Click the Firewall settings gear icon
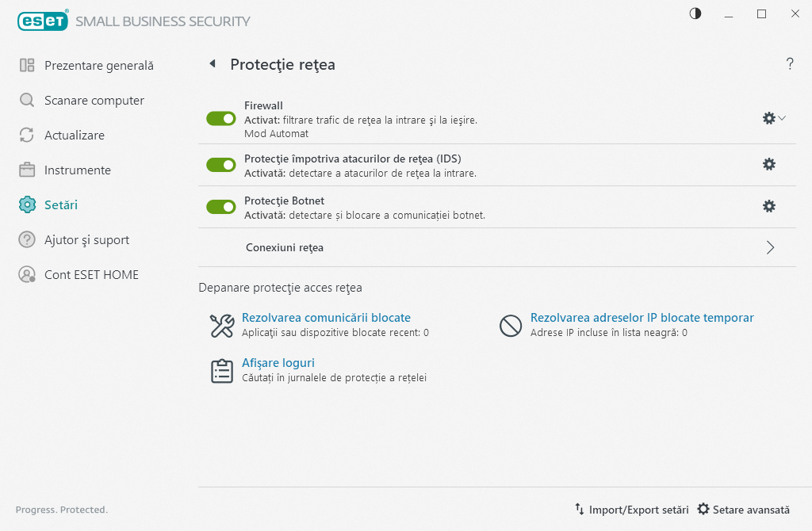The height and width of the screenshot is (531, 812). click(768, 118)
